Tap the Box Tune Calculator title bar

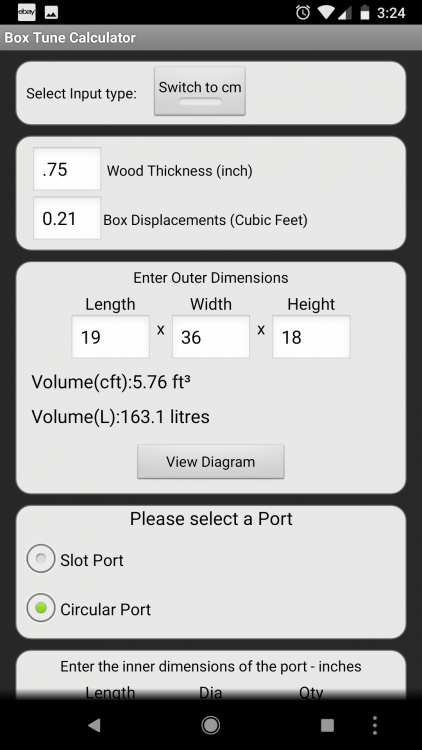pyautogui.click(x=211, y=38)
